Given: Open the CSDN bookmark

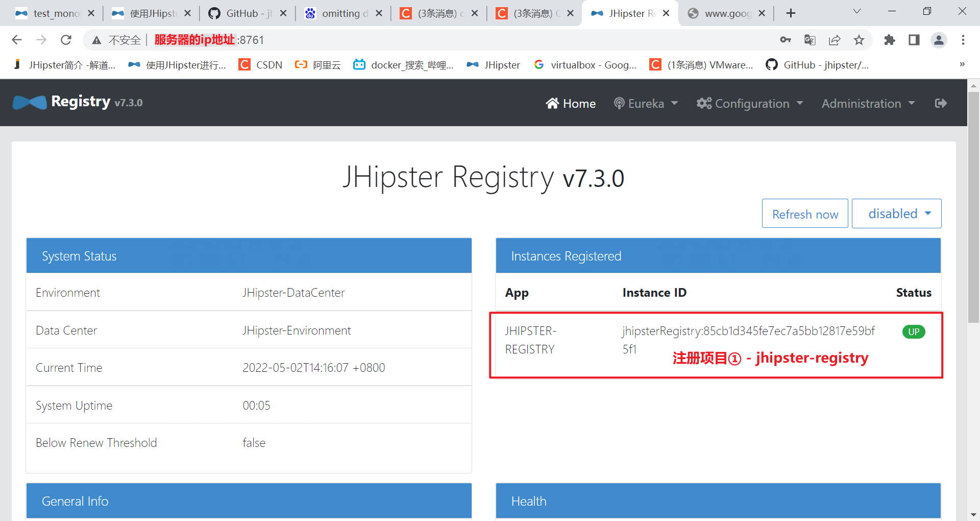Looking at the screenshot, I should tap(260, 65).
